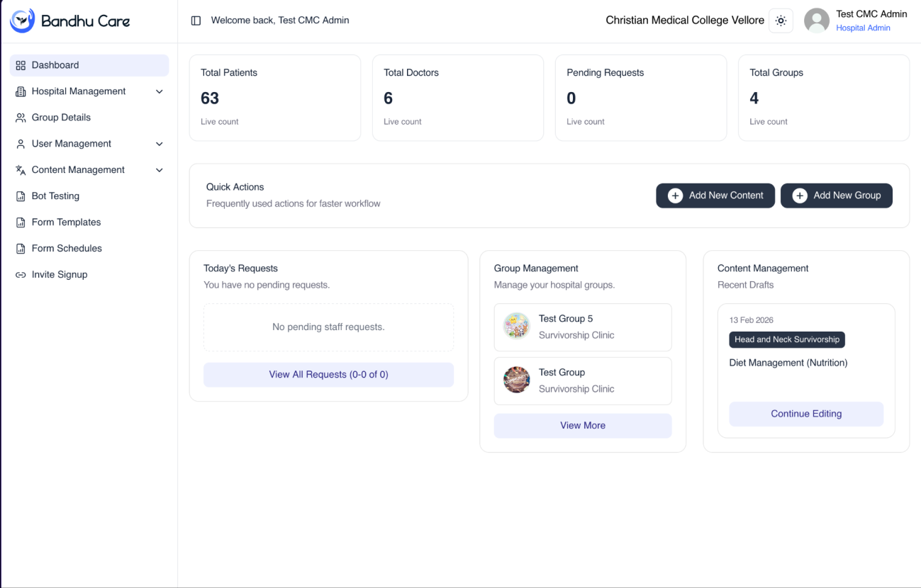Viewport: 921px width, 588px height.
Task: Click the Head and Neck Survivorship tag
Action: coord(787,339)
